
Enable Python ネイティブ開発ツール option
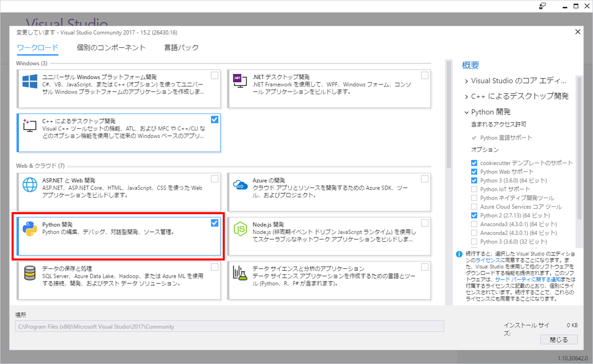coord(474,198)
